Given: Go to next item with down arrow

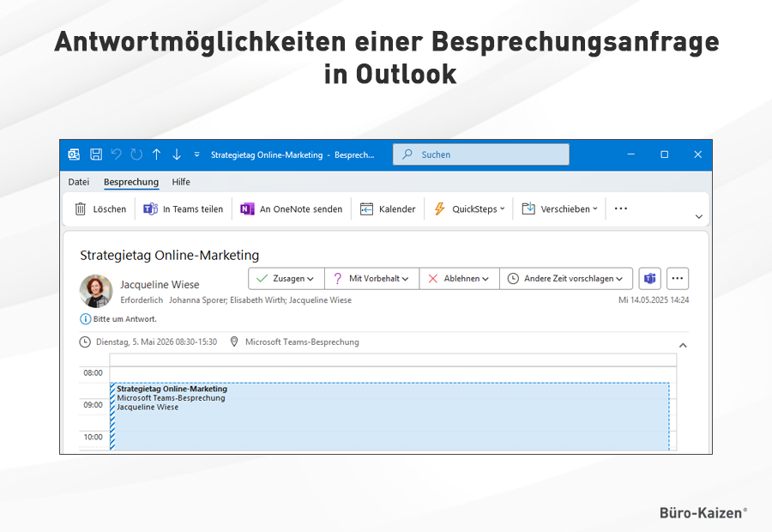Looking at the screenshot, I should pos(177,154).
